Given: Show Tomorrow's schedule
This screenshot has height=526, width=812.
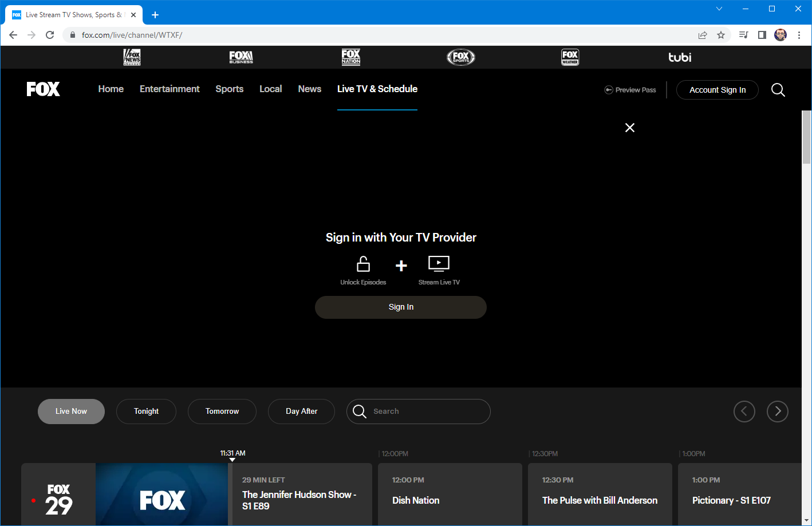Looking at the screenshot, I should click(222, 412).
